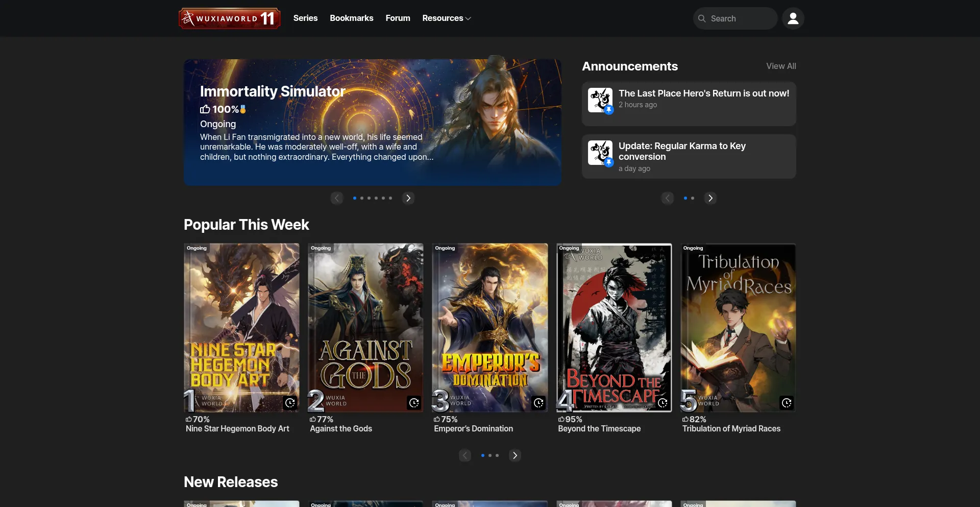This screenshot has height=507, width=980.
Task: Go to the Forum page
Action: pos(398,18)
